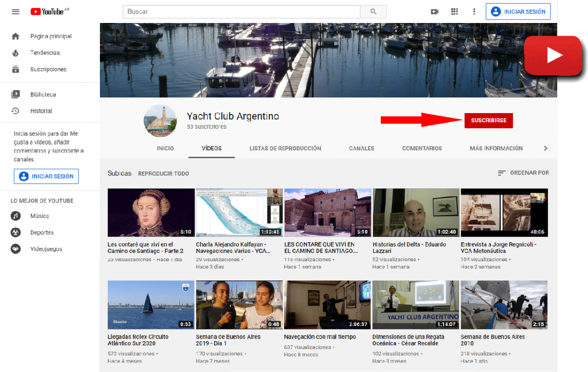Go to Tendencias in sidebar
588x372 pixels.
point(45,53)
